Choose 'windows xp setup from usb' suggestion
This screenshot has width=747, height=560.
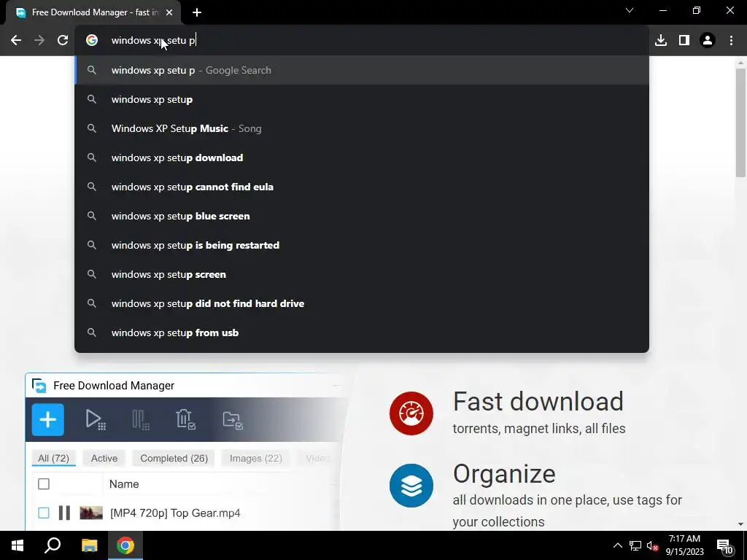(362, 332)
